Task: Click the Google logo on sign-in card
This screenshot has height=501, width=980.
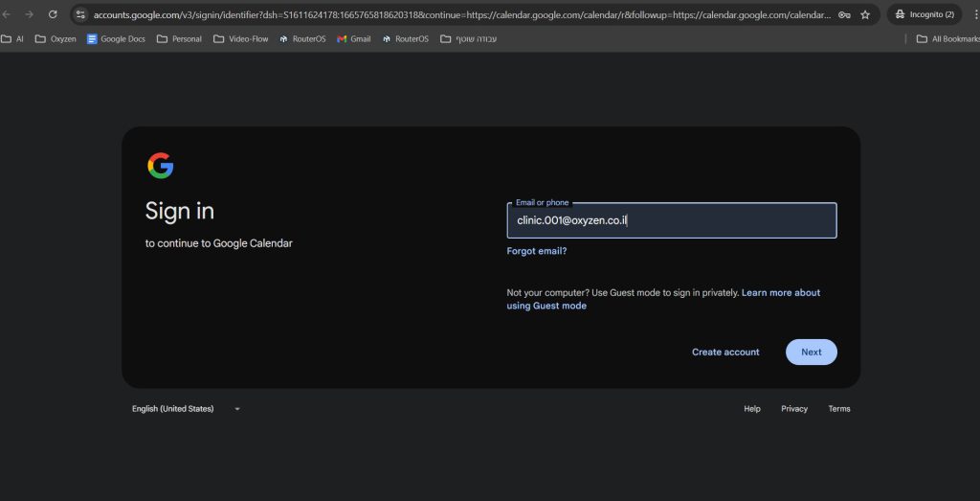Action: [x=161, y=166]
